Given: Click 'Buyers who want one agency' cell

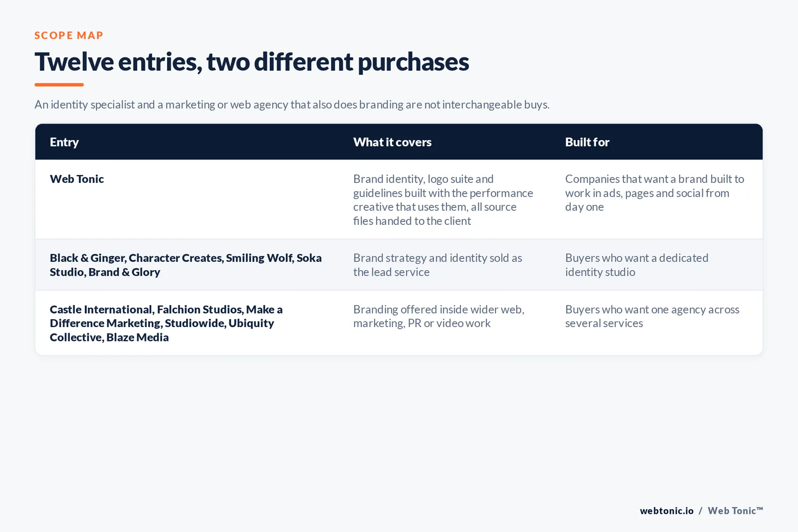Looking at the screenshot, I should tap(652, 316).
